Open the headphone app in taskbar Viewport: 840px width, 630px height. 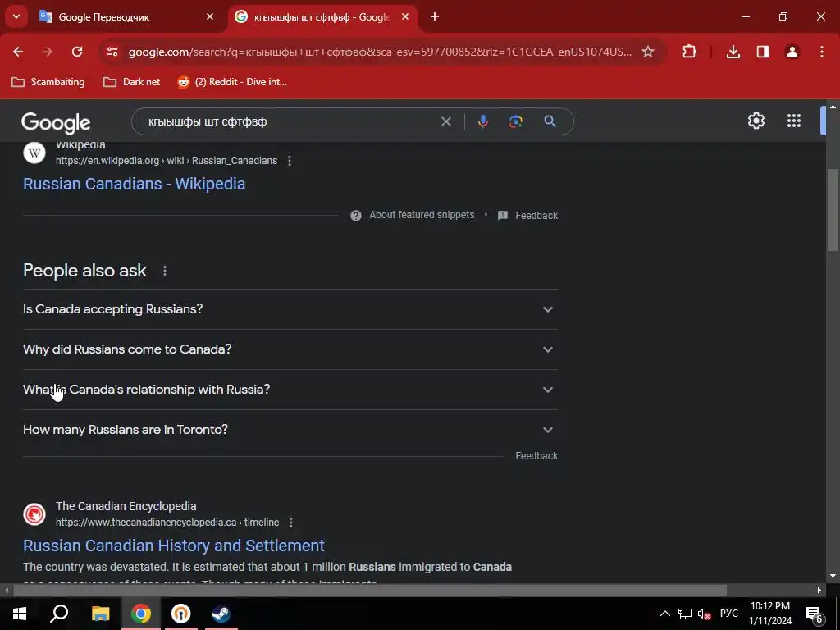[181, 614]
